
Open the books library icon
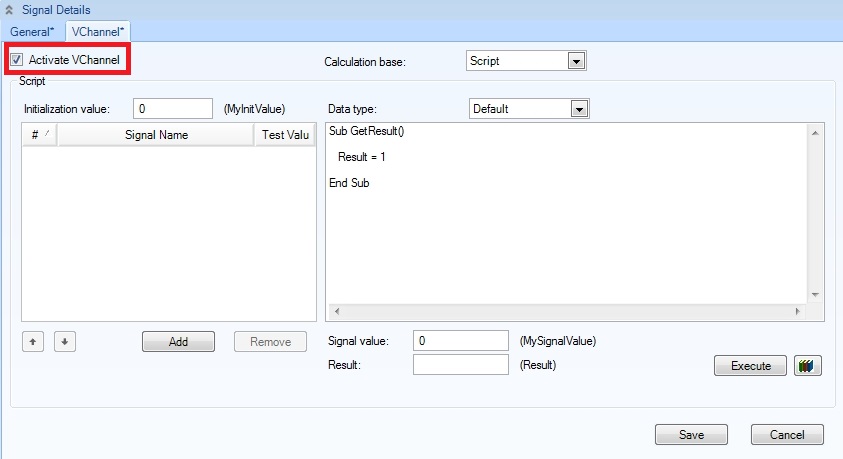coord(807,366)
